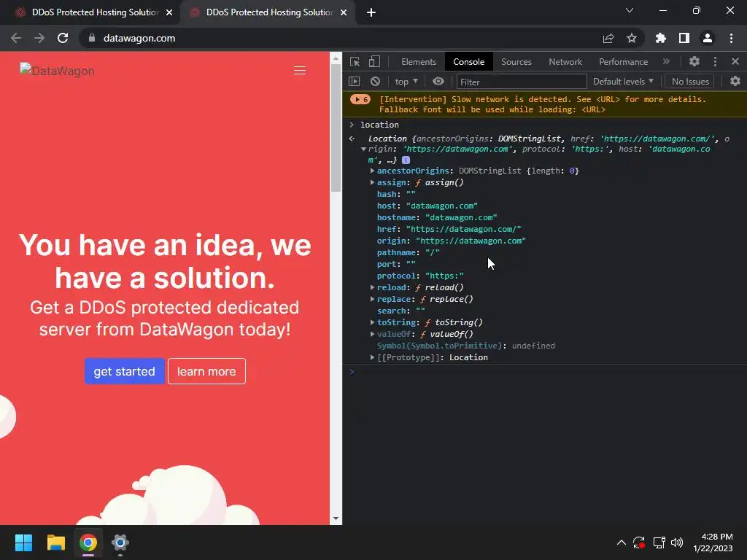Viewport: 747px width, 560px height.
Task: Open the Default levels dropdown
Action: coord(623,82)
